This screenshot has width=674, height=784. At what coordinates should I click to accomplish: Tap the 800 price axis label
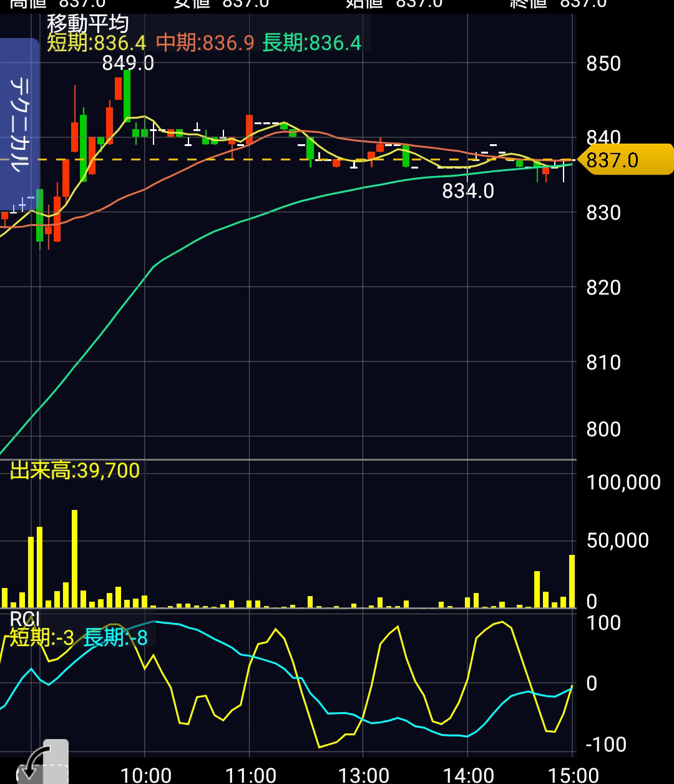pyautogui.click(x=603, y=429)
